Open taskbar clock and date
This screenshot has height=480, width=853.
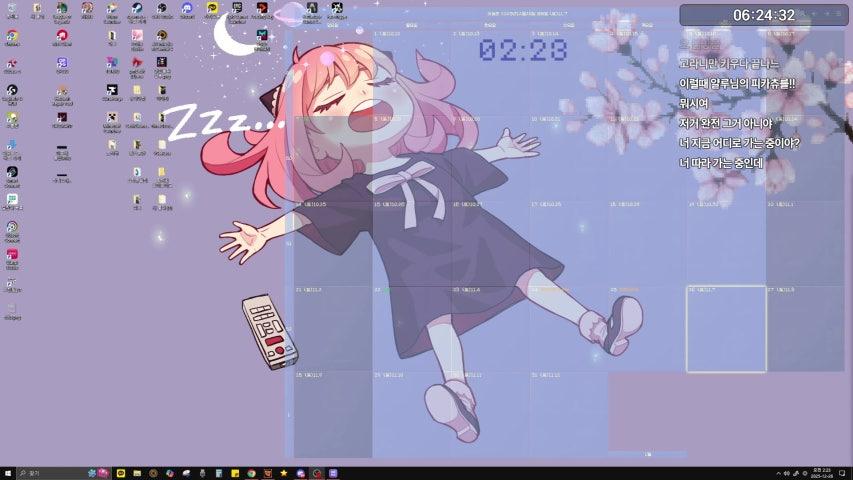(x=822, y=473)
